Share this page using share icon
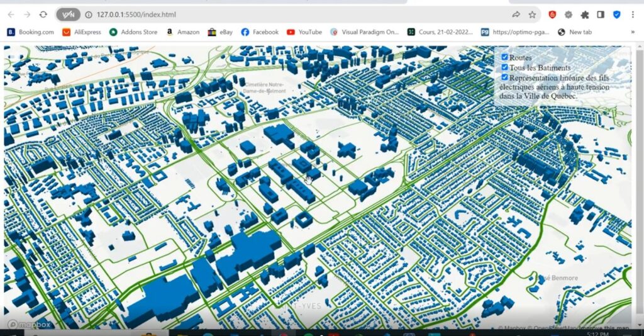Viewport: 644px width, 336px height. 516,15
